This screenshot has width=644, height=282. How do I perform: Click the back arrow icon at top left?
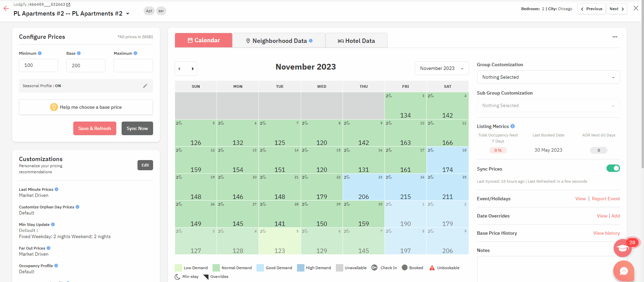(x=6, y=9)
